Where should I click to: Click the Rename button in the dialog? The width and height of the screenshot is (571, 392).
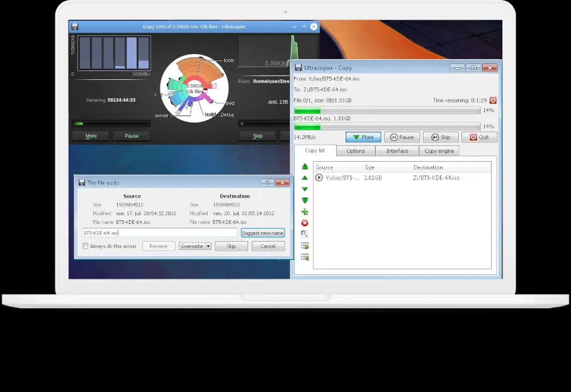coord(159,247)
